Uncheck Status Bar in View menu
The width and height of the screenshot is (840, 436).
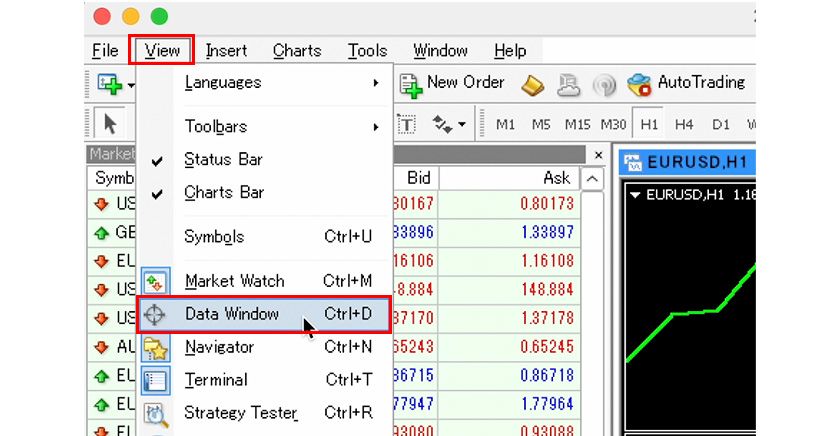pyautogui.click(x=222, y=160)
